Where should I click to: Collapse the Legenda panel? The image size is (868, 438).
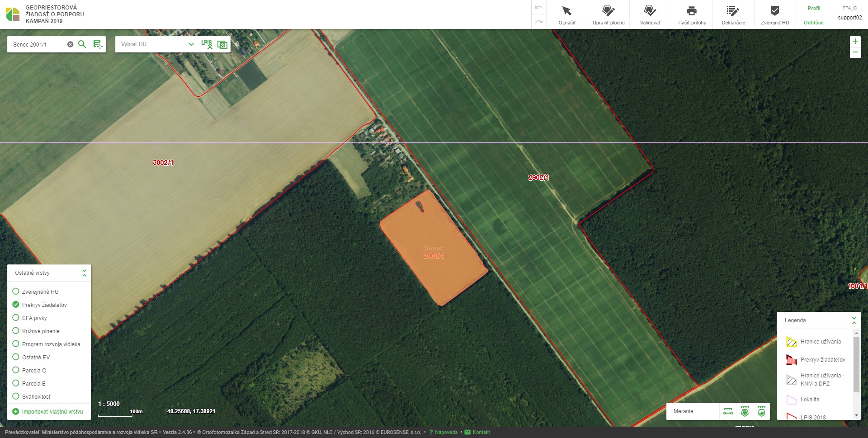(x=854, y=320)
